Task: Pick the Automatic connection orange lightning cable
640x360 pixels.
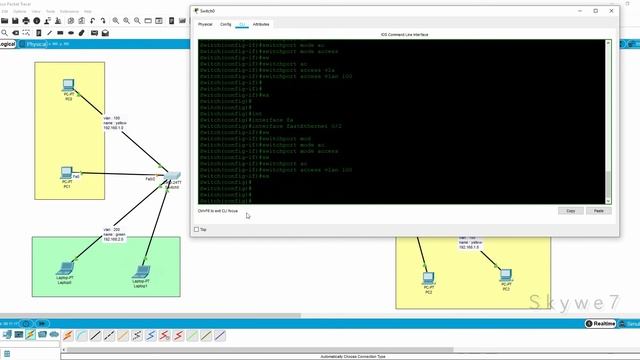Action: click(68, 336)
